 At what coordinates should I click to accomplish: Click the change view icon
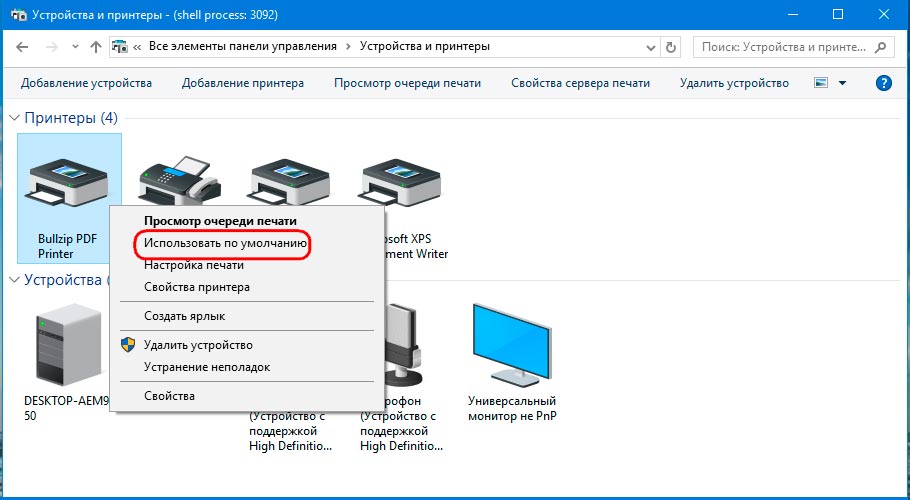pos(821,83)
